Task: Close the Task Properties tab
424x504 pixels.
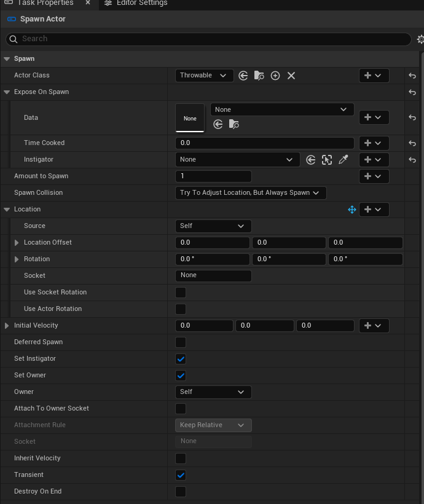Action: tap(88, 2)
